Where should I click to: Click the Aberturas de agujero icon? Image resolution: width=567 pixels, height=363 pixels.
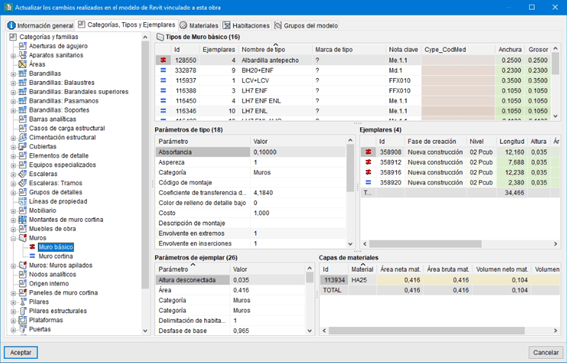pyautogui.click(x=22, y=46)
